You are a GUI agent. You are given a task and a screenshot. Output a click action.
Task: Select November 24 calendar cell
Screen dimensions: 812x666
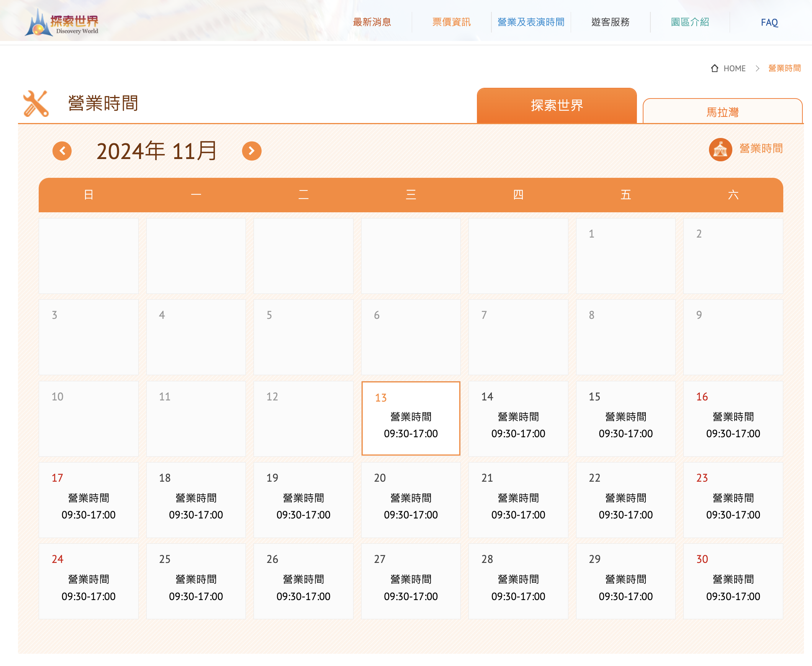pos(88,581)
